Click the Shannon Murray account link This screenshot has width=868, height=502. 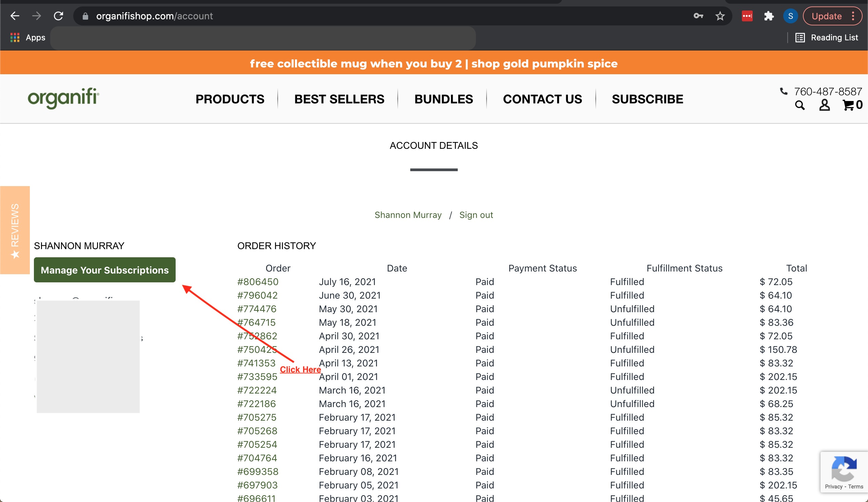[x=408, y=215]
